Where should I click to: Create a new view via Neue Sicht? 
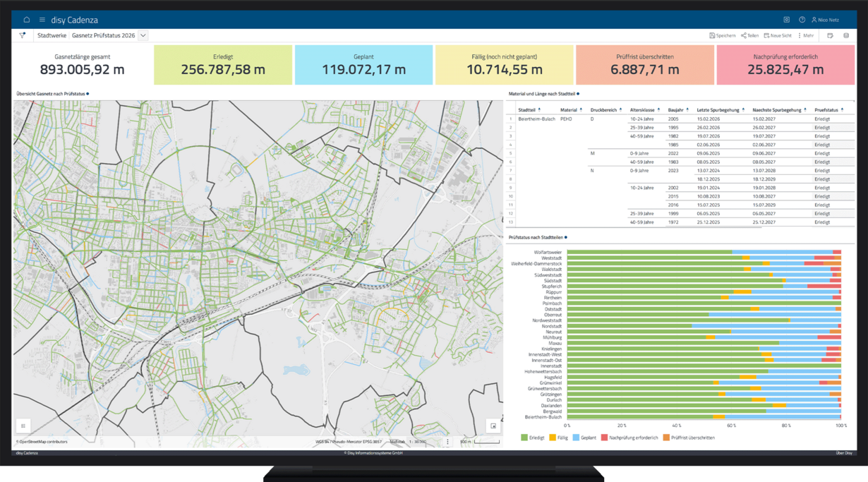click(x=778, y=35)
